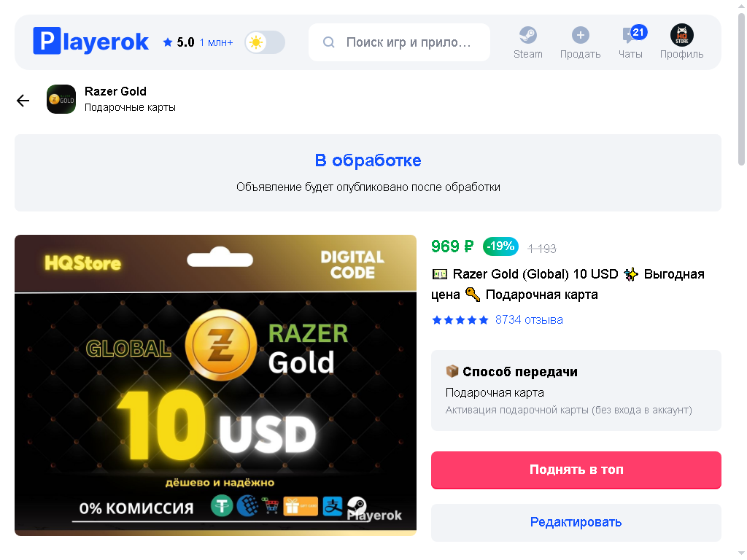The image size is (747, 560).
Task: Click the Razer Gold category title
Action: click(x=115, y=91)
